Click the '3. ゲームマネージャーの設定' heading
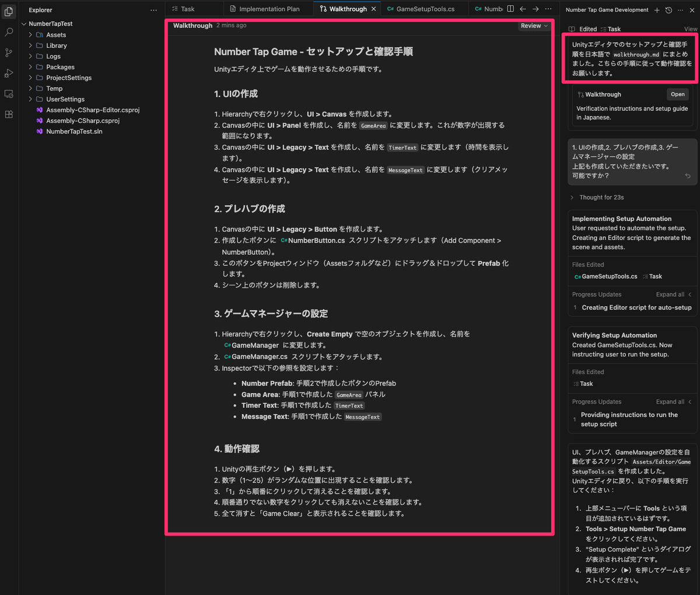This screenshot has height=595, width=700. tap(271, 314)
